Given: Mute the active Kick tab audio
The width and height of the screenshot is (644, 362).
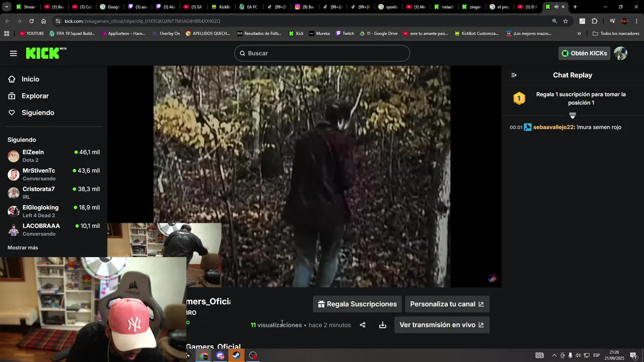Looking at the screenshot, I should coord(556,7).
